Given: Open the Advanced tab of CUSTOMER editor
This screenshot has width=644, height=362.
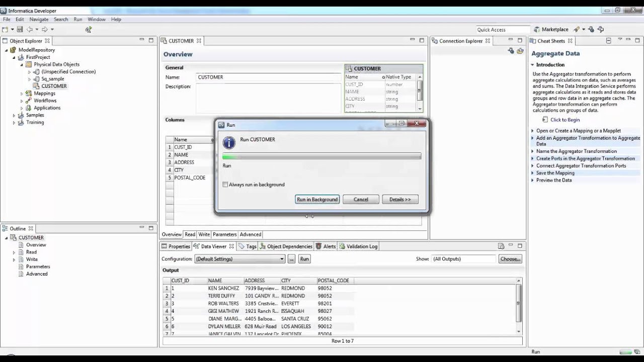Looking at the screenshot, I should coord(251,234).
